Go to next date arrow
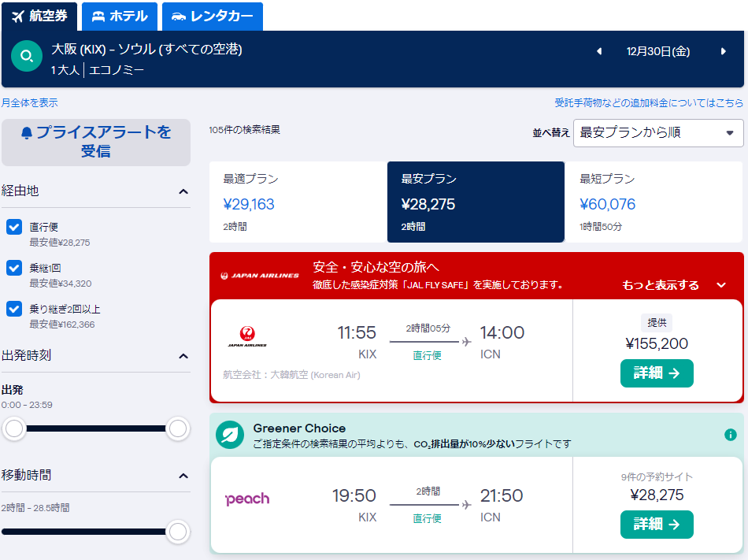The width and height of the screenshot is (748, 560). (x=724, y=51)
